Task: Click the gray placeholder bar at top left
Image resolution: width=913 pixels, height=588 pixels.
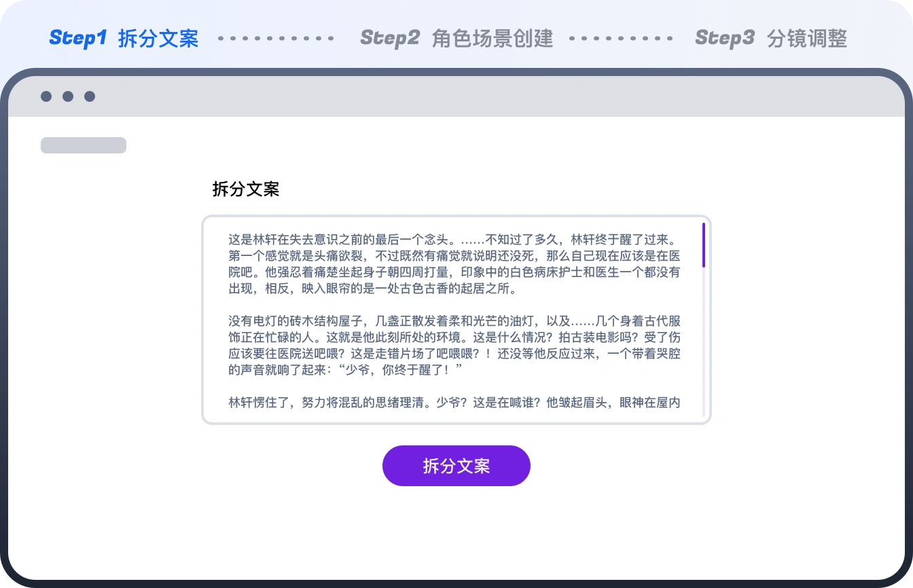Action: click(83, 145)
